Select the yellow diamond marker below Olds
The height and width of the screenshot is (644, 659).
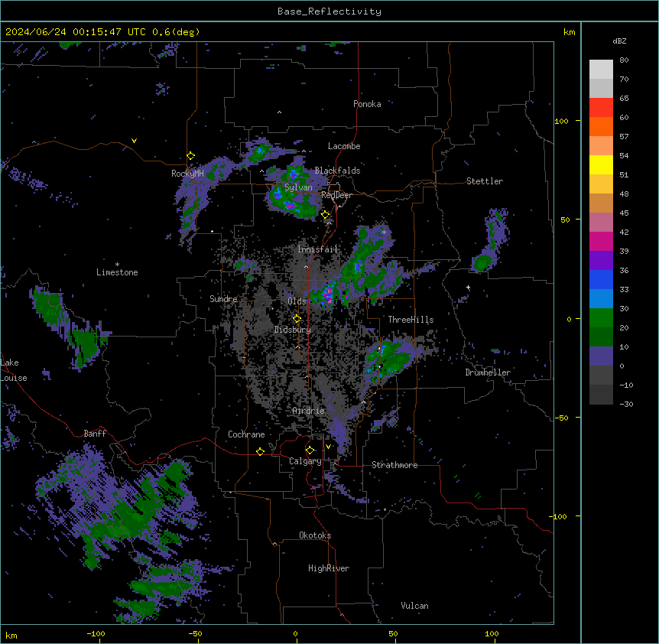click(x=297, y=319)
